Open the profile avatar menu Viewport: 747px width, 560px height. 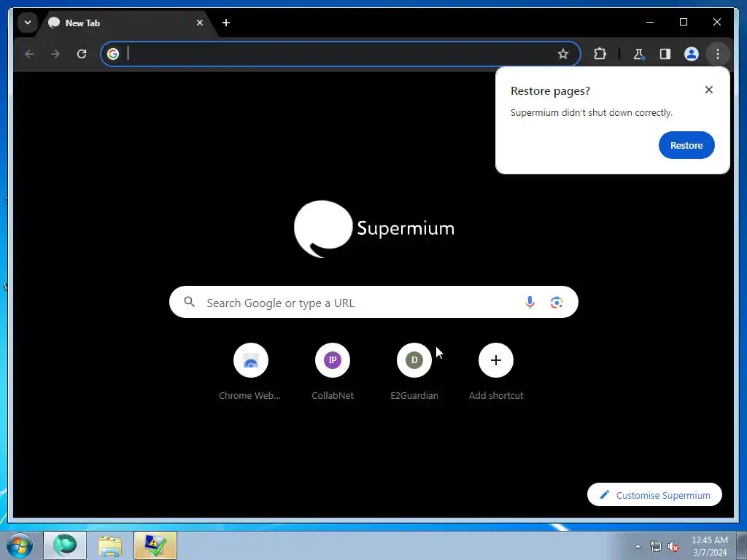tap(692, 54)
